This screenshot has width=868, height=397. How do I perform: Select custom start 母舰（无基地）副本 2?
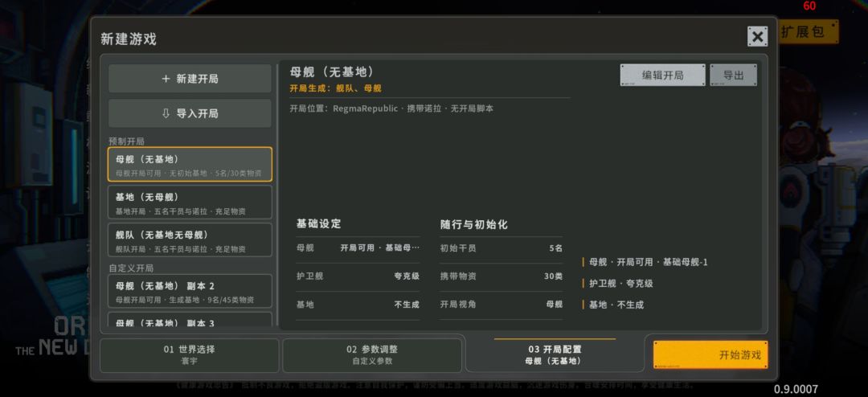pos(190,291)
